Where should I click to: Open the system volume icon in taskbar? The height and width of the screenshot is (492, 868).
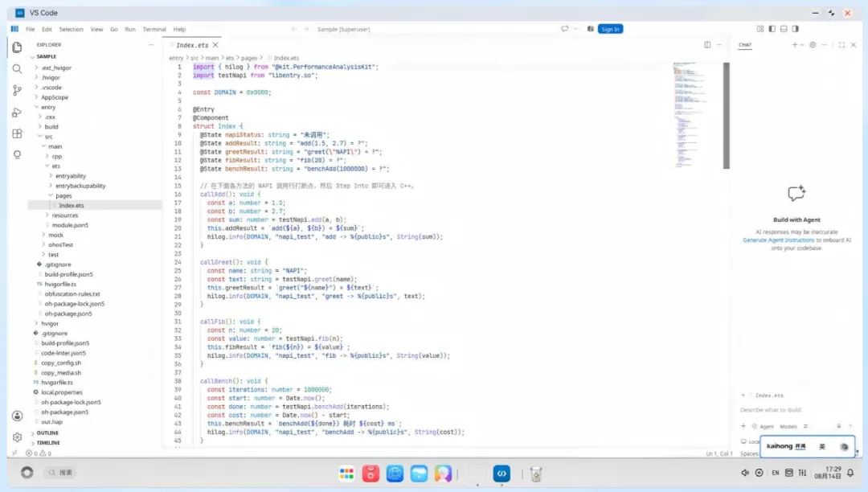pyautogui.click(x=744, y=473)
